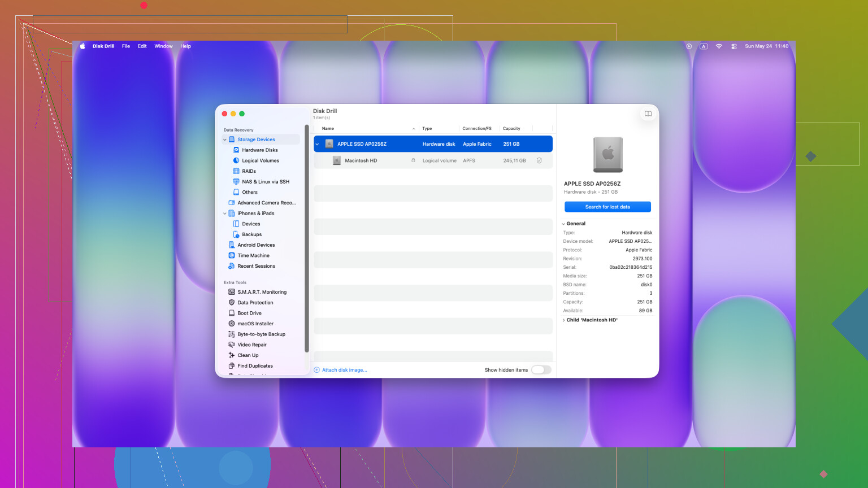Click the keyboard input source icon
868x488 pixels.
[x=704, y=46]
